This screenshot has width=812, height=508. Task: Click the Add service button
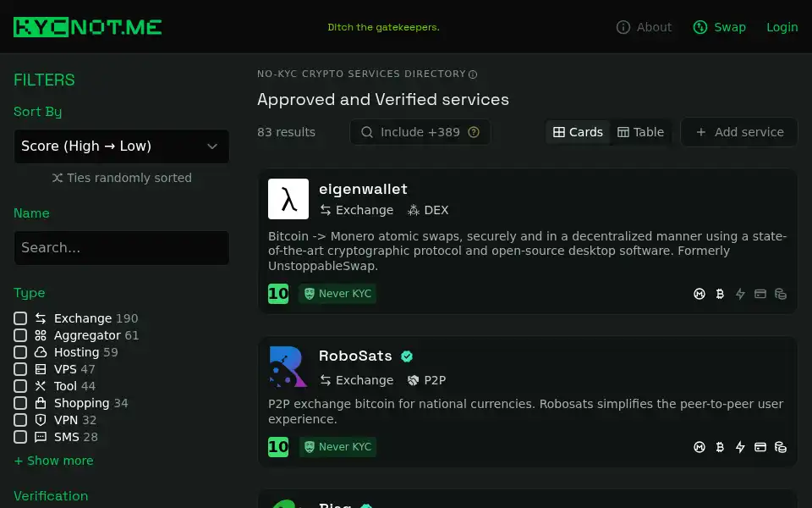(739, 132)
